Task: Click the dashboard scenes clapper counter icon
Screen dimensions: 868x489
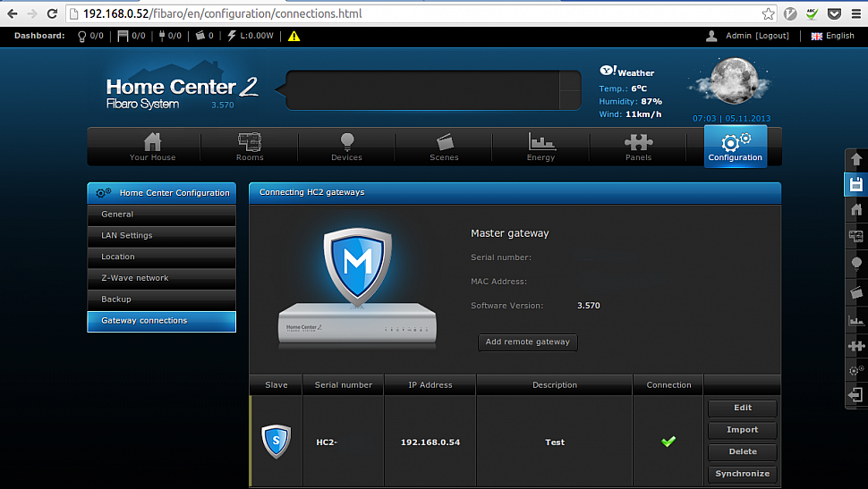Action: [200, 36]
